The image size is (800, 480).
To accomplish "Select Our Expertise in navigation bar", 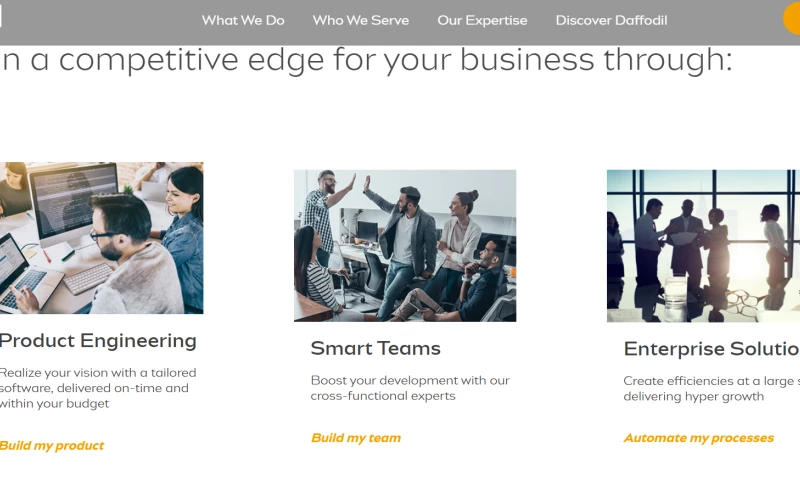I will pos(482,20).
